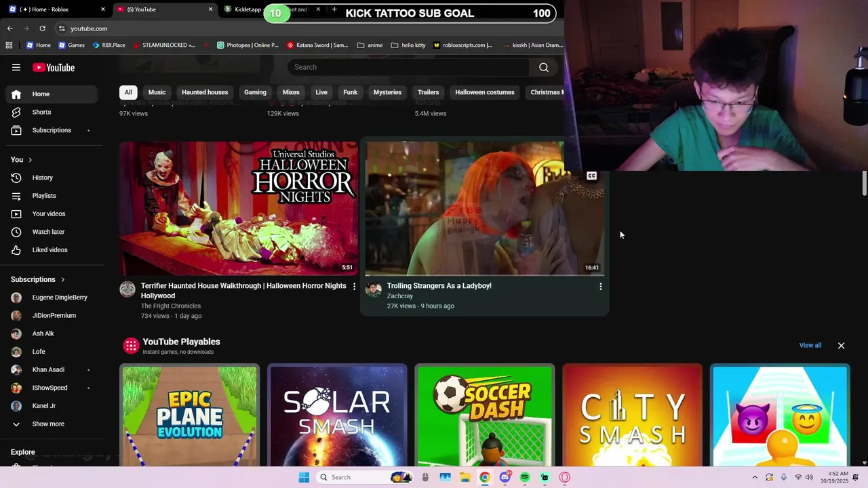
Task: Open Subscriptions in the sidebar
Action: coord(52,130)
